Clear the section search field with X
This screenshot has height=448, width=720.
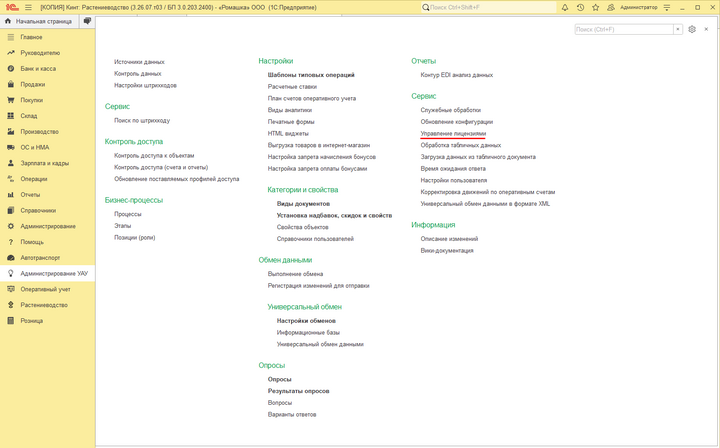678,29
